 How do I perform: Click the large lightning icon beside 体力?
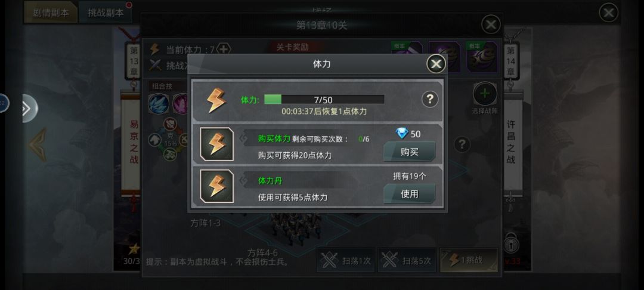click(216, 100)
